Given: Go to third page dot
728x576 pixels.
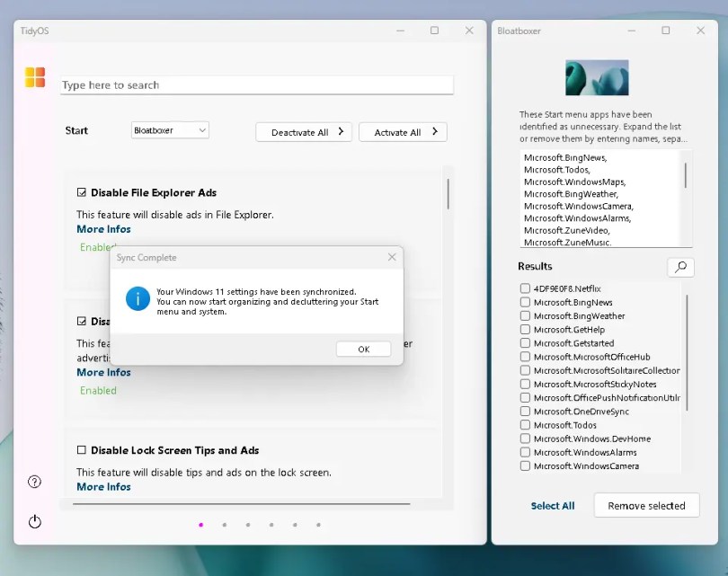Looking at the screenshot, I should [248, 525].
